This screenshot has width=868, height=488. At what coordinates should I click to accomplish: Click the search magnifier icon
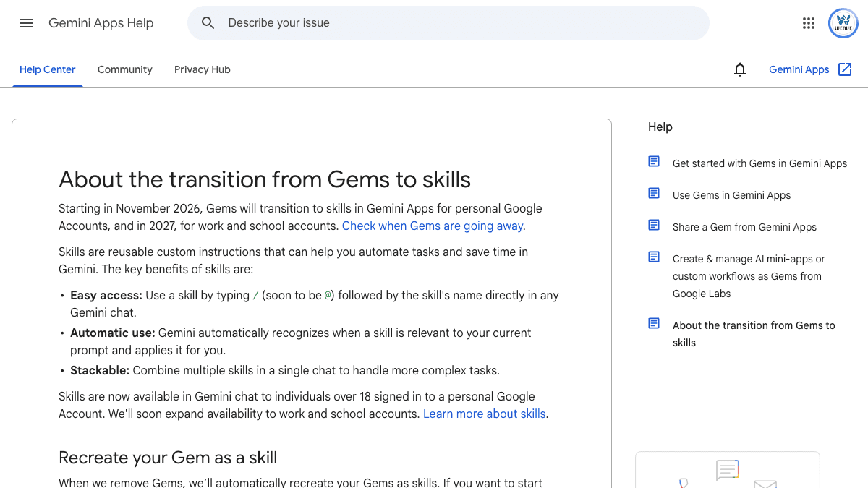[208, 23]
